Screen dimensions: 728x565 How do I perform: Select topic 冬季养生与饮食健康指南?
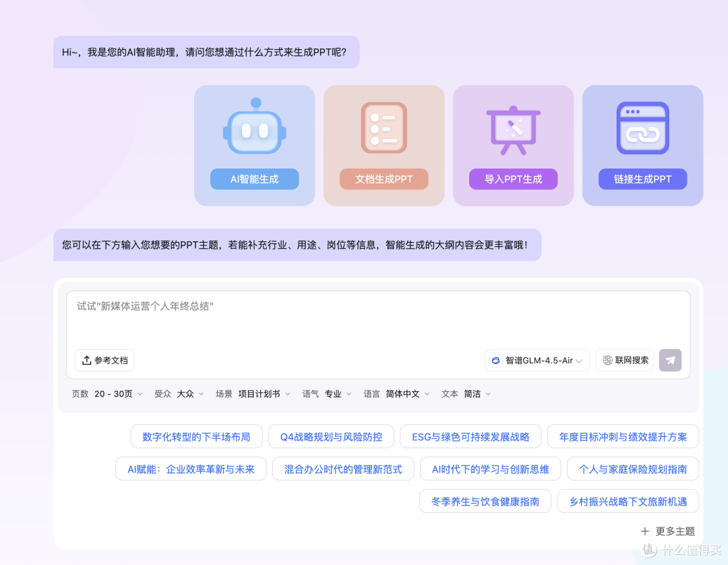[485, 502]
